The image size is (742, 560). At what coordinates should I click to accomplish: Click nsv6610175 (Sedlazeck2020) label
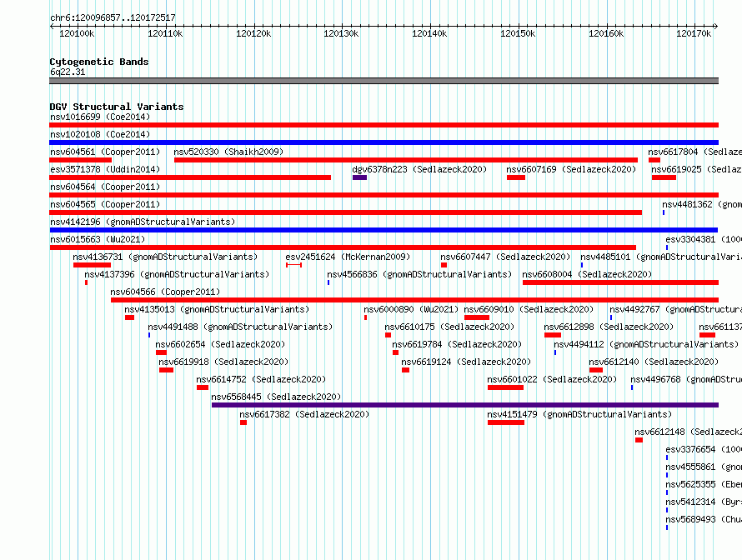pyautogui.click(x=449, y=327)
